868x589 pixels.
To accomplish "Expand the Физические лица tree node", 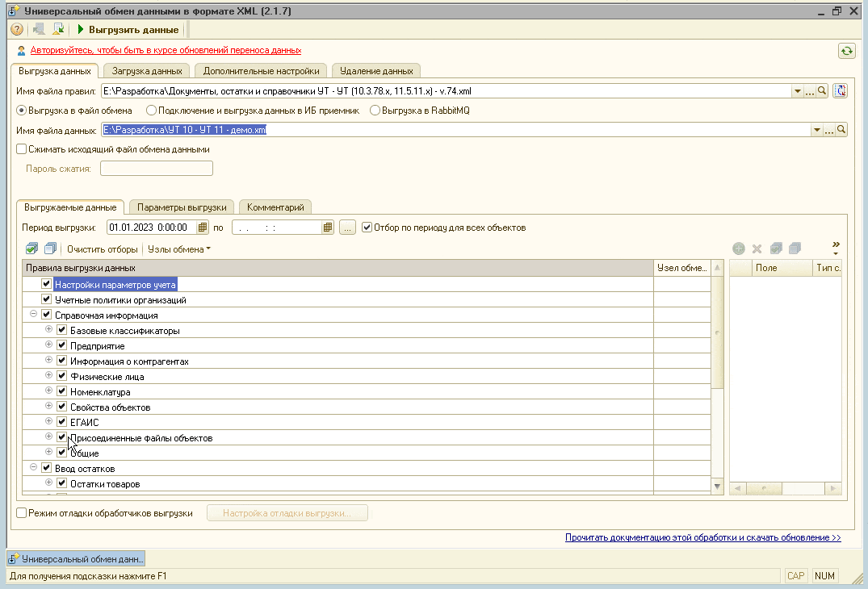I will (x=48, y=376).
